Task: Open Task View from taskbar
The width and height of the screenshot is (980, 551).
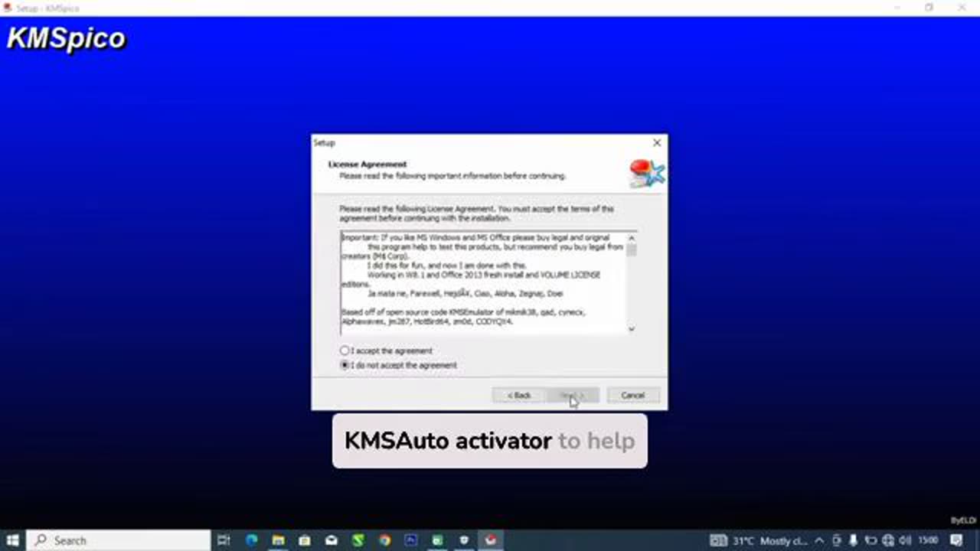Action: coord(224,540)
